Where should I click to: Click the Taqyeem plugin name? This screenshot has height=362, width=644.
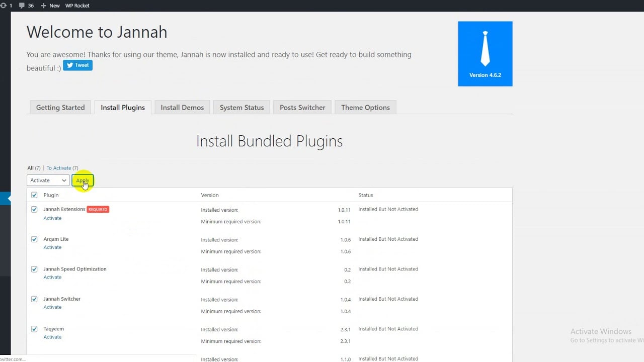[53, 329]
